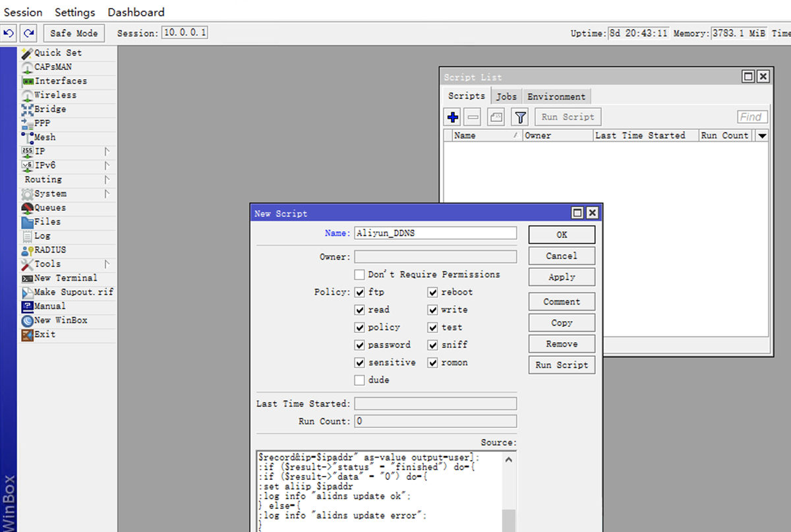Viewport: 791px width, 532px height.
Task: Check the dude policy checkbox
Action: coord(360,380)
